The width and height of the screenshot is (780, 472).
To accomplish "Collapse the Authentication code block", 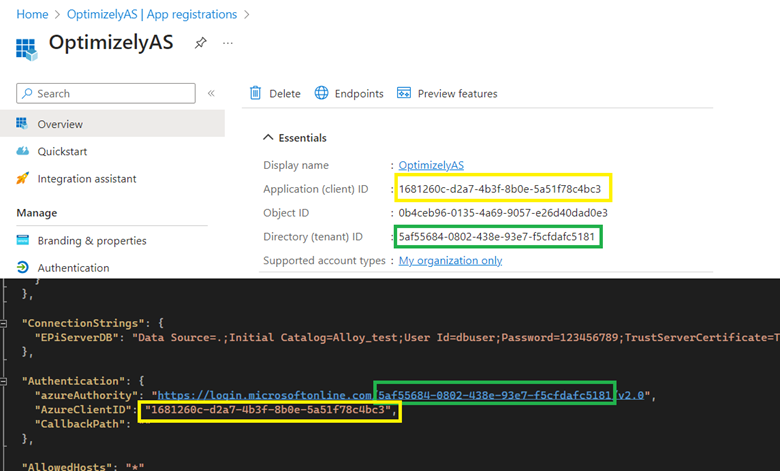I will tap(3, 381).
